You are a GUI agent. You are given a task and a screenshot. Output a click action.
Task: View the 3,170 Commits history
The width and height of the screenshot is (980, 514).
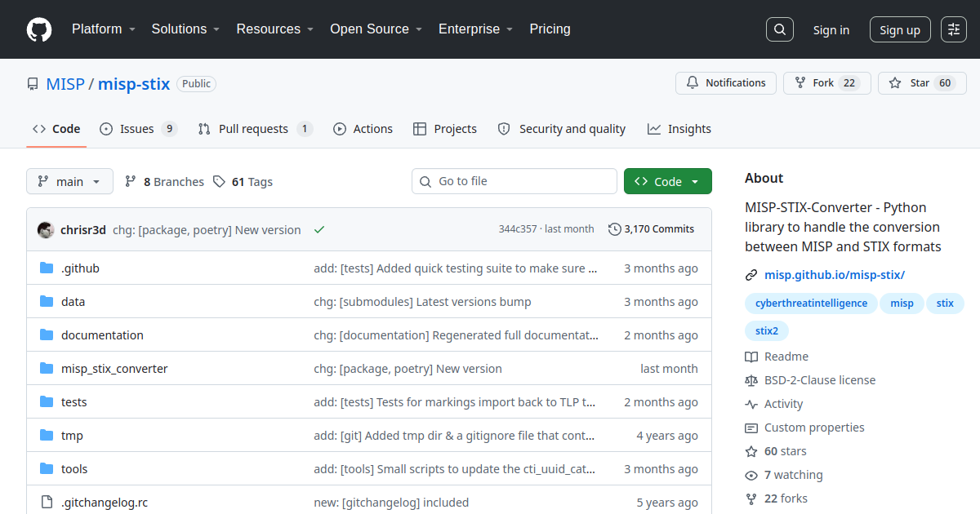652,229
